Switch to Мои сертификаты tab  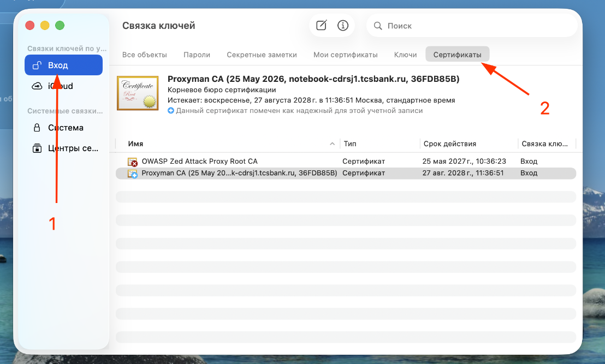coord(345,55)
